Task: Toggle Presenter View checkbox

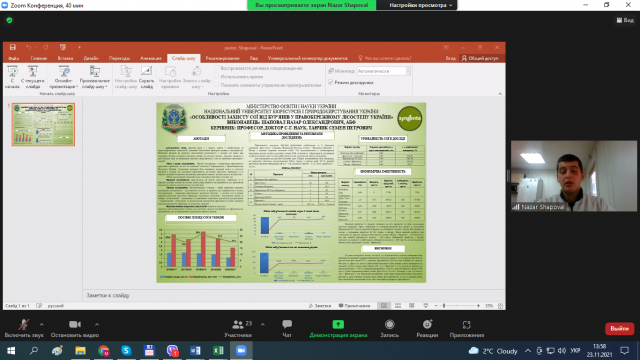Action: tap(331, 82)
